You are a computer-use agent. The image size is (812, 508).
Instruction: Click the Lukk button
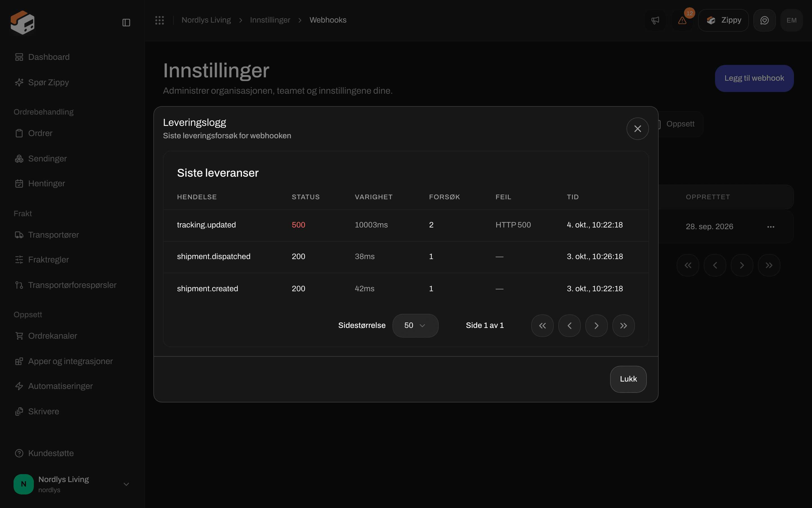(628, 379)
